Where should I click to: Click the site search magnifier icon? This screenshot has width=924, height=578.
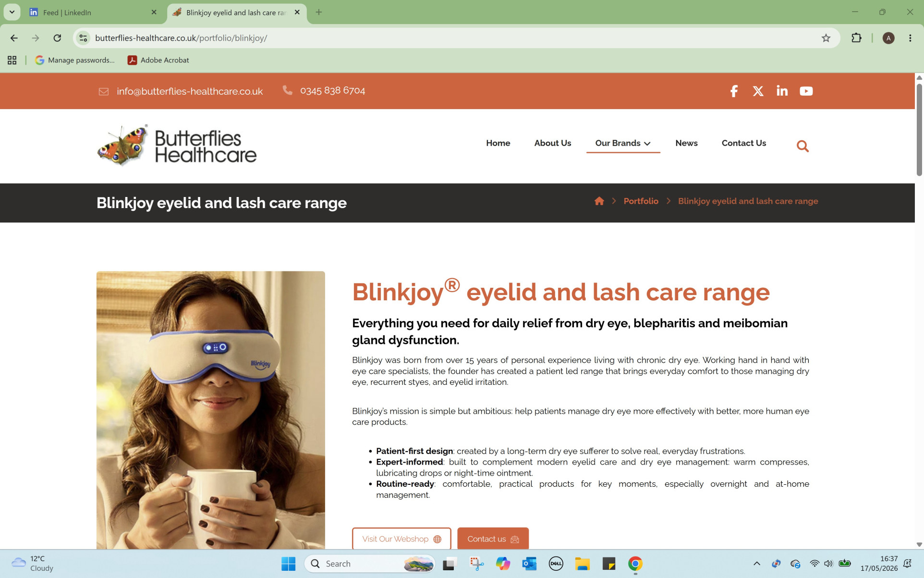(x=802, y=146)
